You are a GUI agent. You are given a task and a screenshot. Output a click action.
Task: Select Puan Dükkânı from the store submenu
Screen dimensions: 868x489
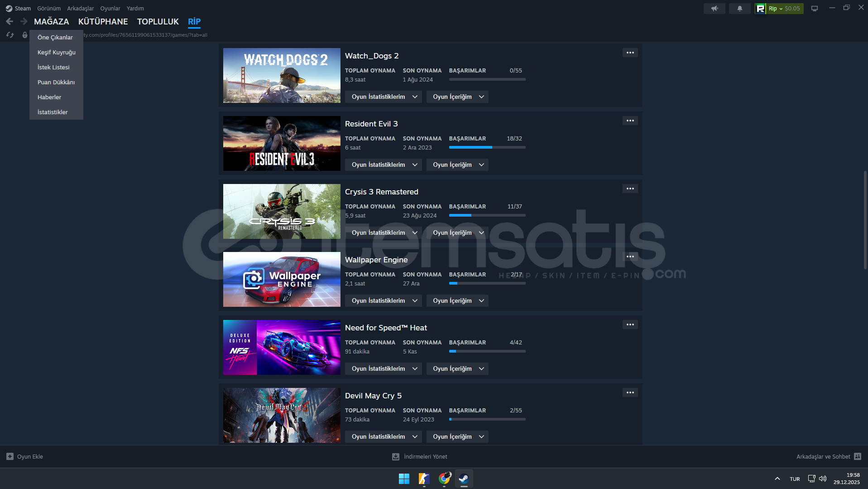click(x=56, y=82)
